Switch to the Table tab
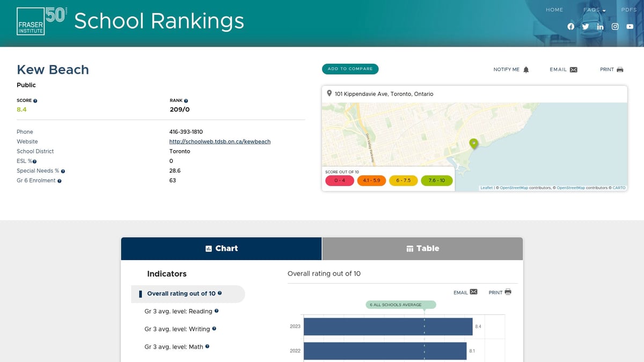This screenshot has height=362, width=644. [x=422, y=248]
